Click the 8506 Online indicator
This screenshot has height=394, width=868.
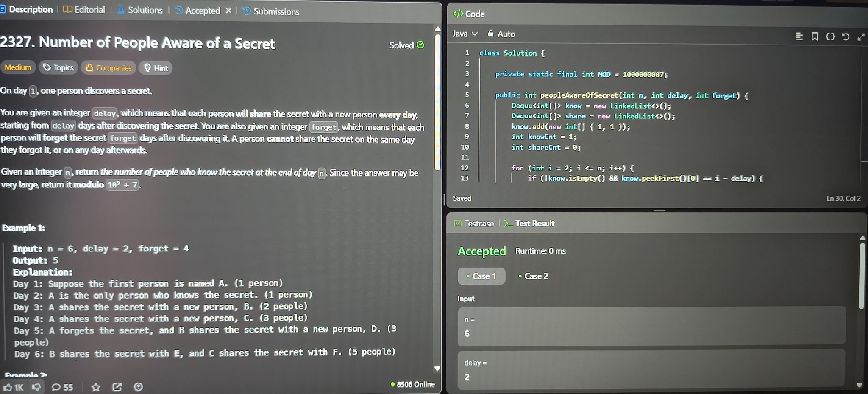[x=413, y=384]
